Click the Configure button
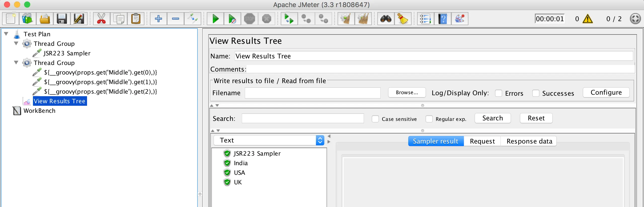Viewport: 644px width, 207px height. click(x=606, y=92)
